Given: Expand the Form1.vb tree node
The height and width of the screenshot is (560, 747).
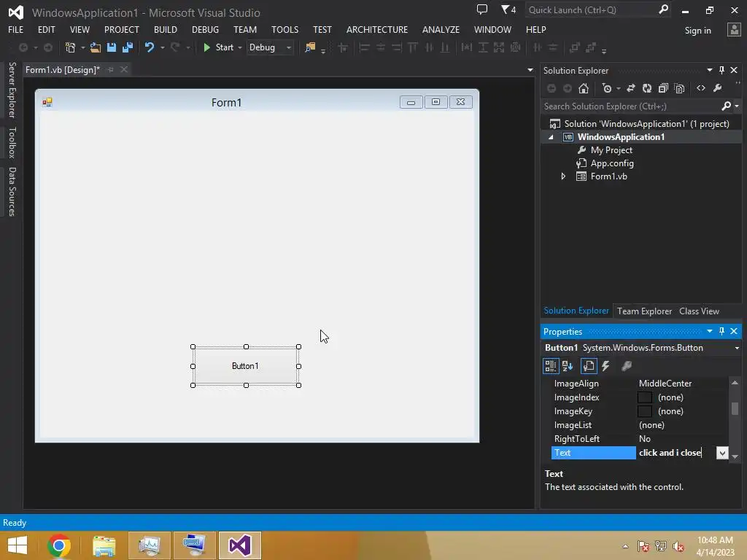Looking at the screenshot, I should pos(563,176).
